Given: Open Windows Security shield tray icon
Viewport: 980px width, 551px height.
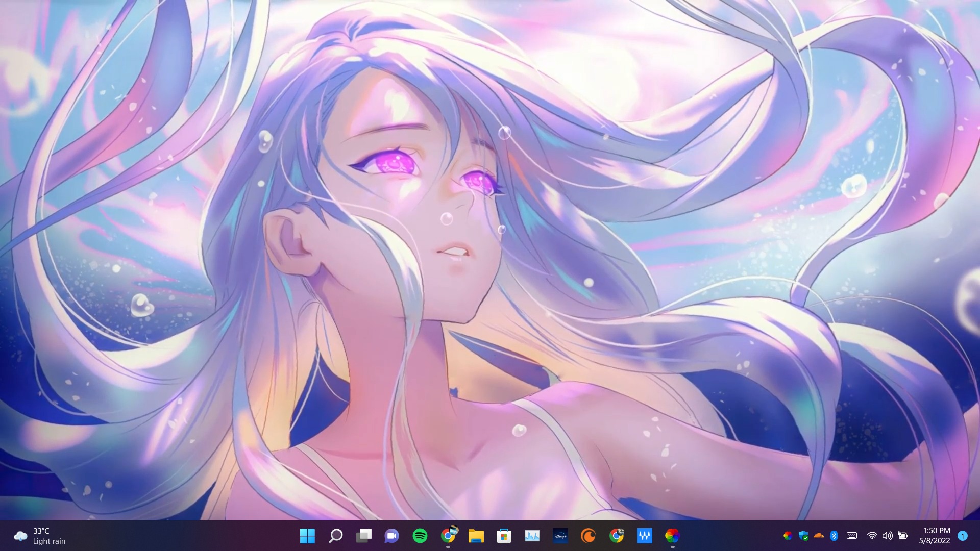Looking at the screenshot, I should point(803,536).
